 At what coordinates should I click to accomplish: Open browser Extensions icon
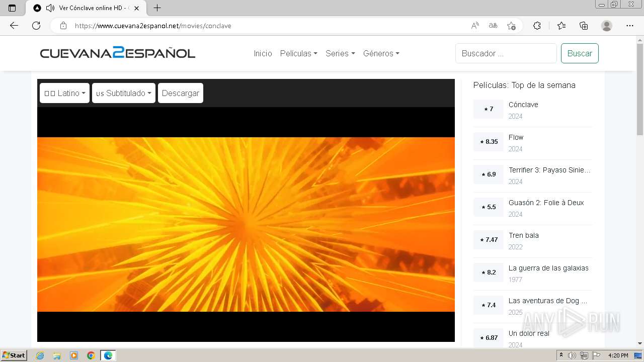click(537, 26)
